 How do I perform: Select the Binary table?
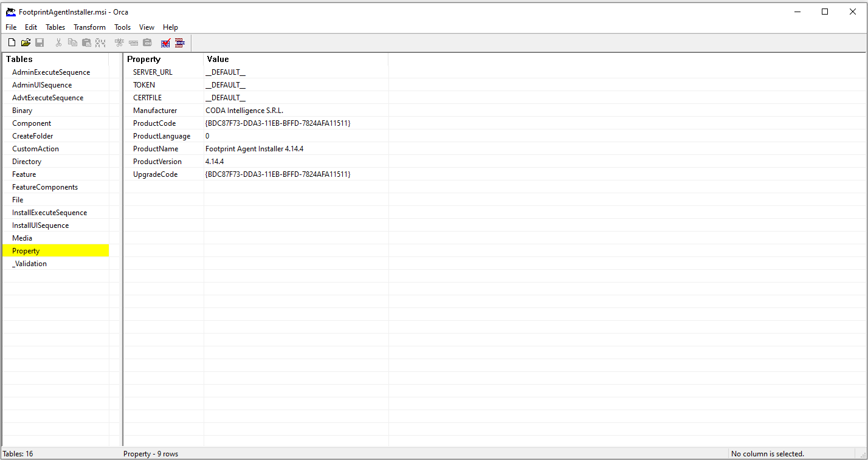click(56, 111)
